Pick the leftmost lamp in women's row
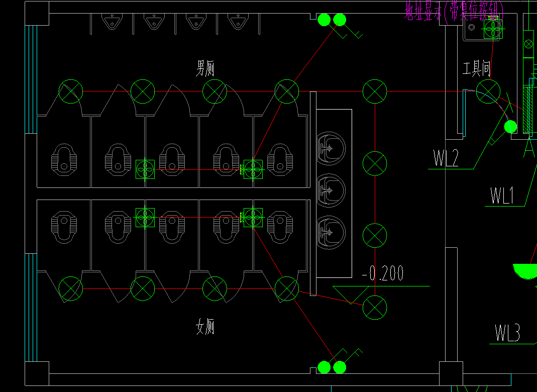Screen dimensions: 537x392 (x=71, y=289)
